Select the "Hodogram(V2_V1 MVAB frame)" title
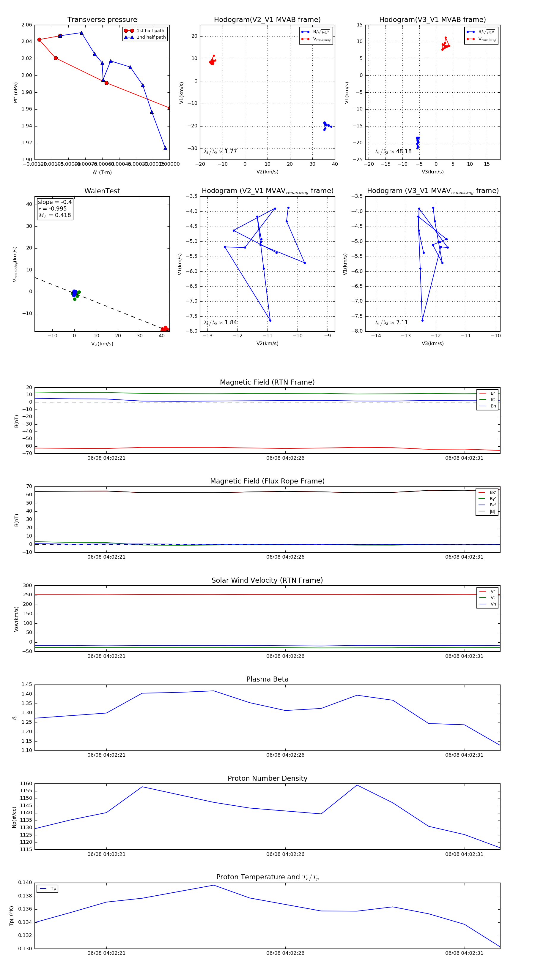 tap(267, 20)
